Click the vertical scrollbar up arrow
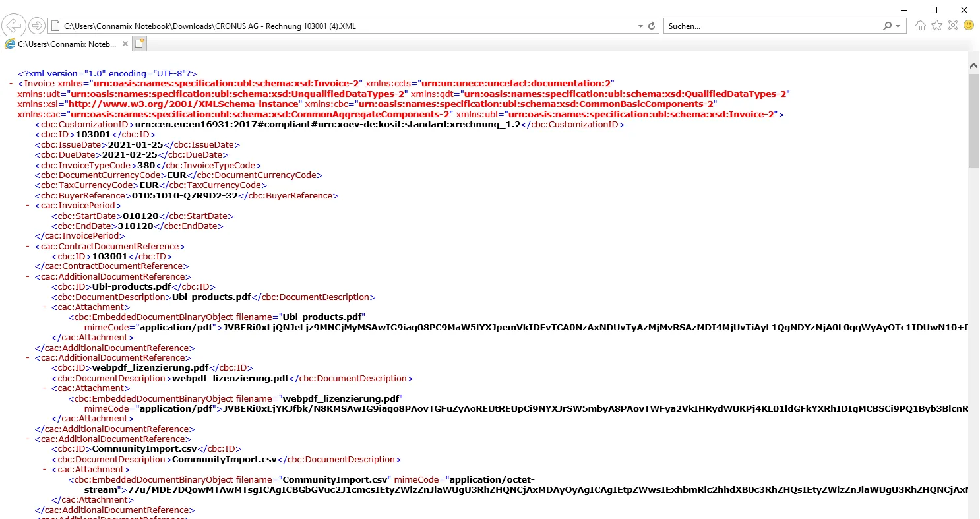 tap(973, 65)
